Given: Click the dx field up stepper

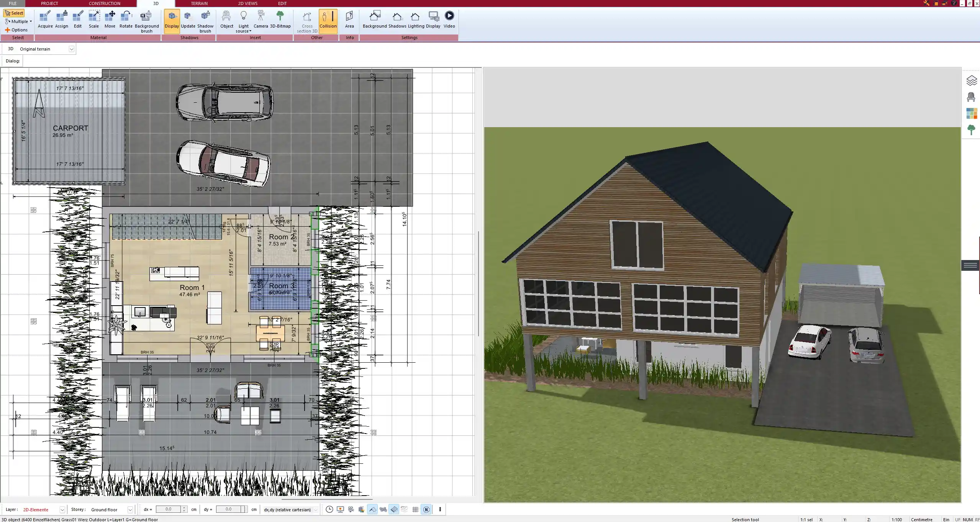Looking at the screenshot, I should 184,508.
